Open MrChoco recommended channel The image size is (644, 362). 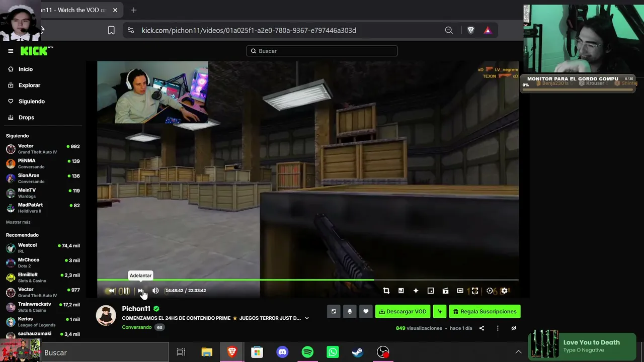tap(43, 263)
